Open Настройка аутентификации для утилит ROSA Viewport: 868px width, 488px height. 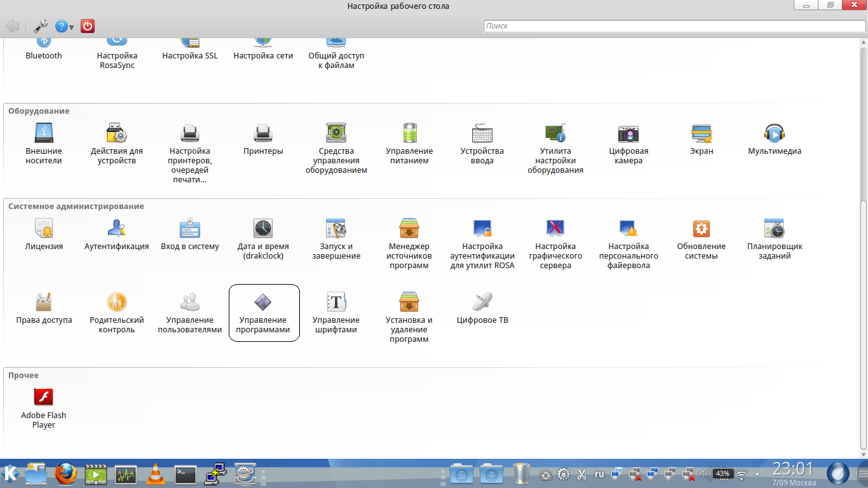click(x=482, y=244)
